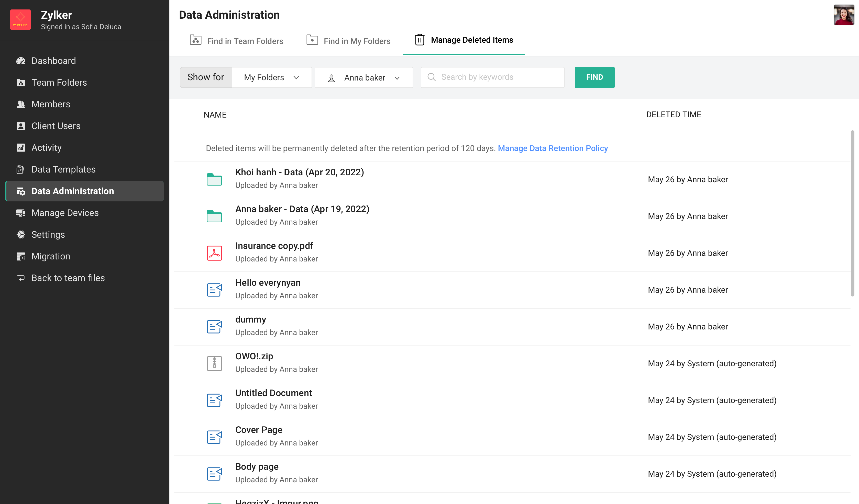Click the Search by keywords field
The width and height of the screenshot is (859, 504).
click(493, 77)
